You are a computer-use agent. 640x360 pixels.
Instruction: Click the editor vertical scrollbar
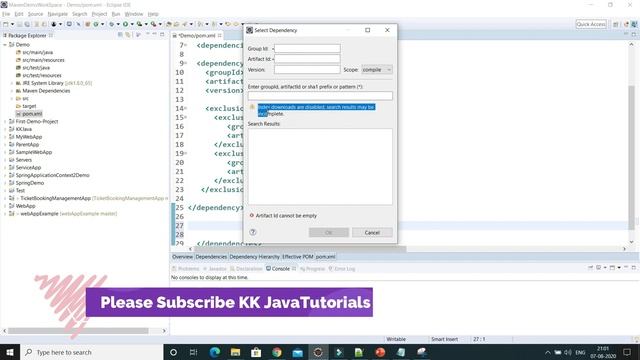click(631, 157)
